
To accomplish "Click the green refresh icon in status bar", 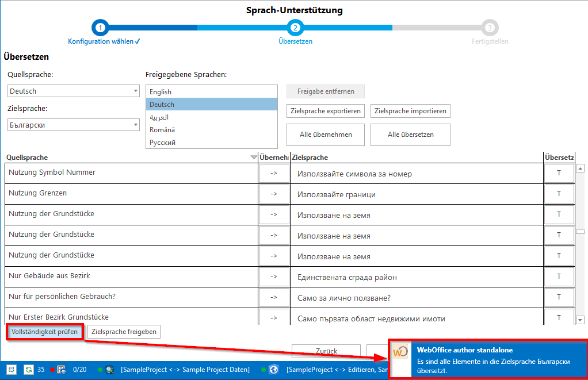I will [28, 370].
